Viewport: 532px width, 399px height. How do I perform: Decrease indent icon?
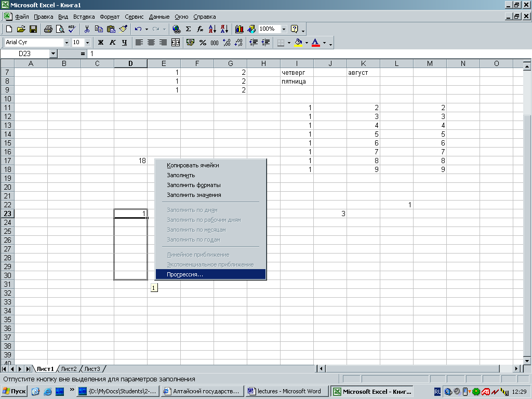(x=254, y=43)
